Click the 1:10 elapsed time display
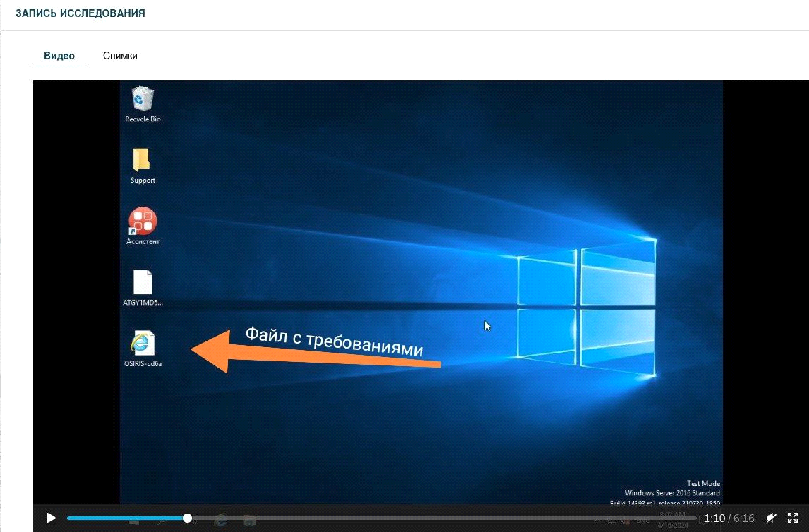This screenshot has height=532, width=809. tap(714, 519)
